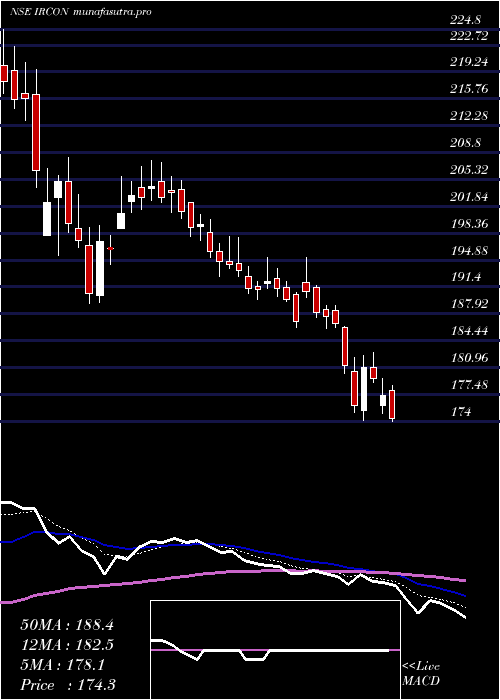Click inside the MACD indicator panel
Image resolution: width=500 pixels, height=700 pixels.
[275, 650]
